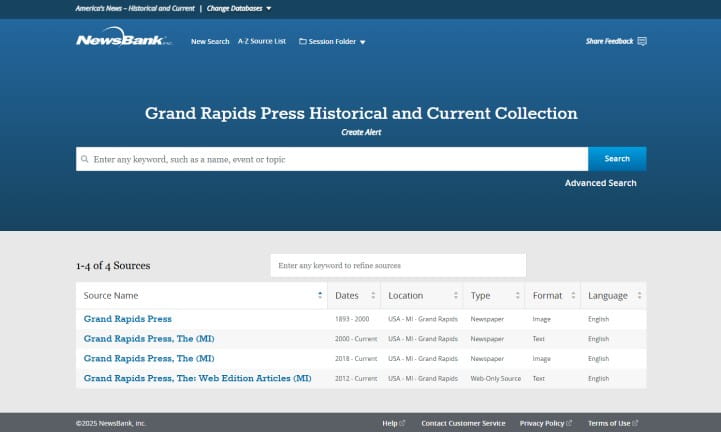Sort by the Source Name column arrows
Viewport: 721px width, 432px height.
point(320,295)
